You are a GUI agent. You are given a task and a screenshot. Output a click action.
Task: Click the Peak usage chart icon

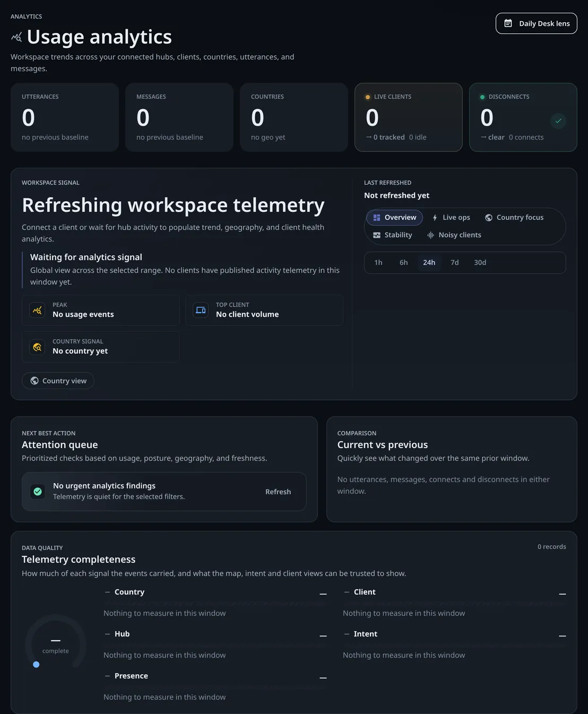point(37,310)
